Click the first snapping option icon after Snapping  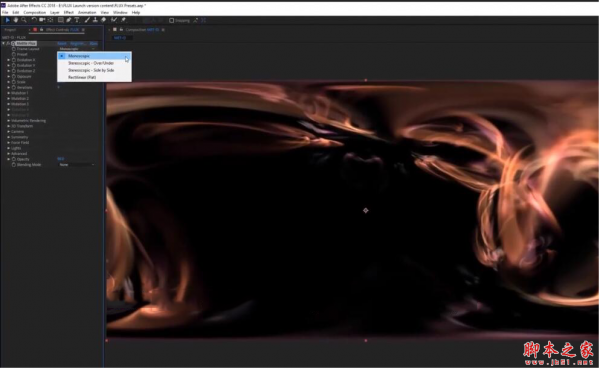click(196, 20)
